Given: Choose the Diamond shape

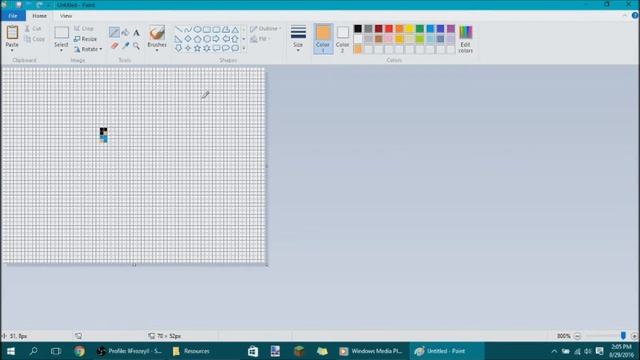Looking at the screenshot, I should click(188, 39).
